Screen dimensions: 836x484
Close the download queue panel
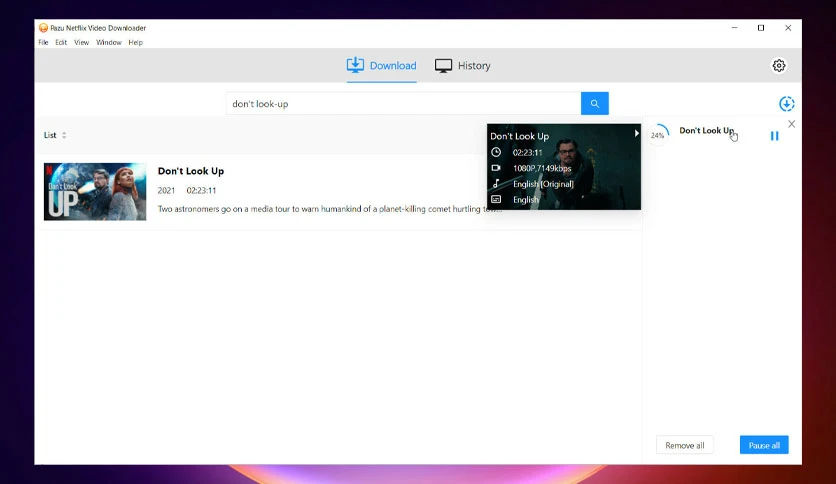pos(791,124)
